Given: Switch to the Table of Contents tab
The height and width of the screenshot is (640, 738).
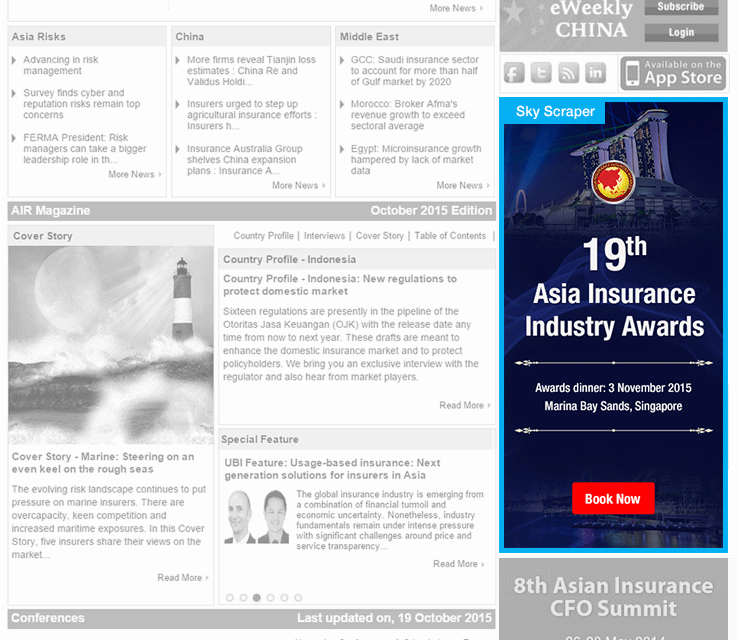Looking at the screenshot, I should (450, 236).
